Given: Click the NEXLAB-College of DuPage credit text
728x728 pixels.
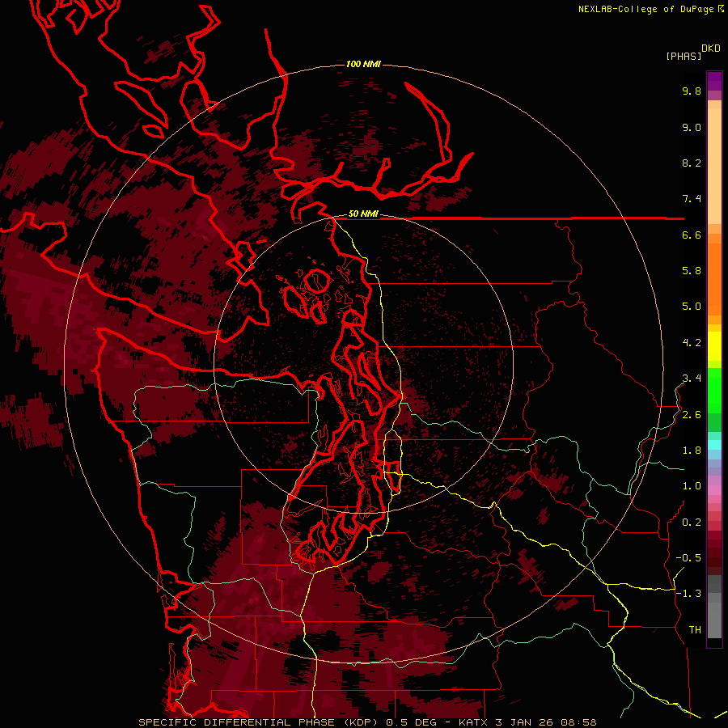Looking at the screenshot, I should [646, 9].
